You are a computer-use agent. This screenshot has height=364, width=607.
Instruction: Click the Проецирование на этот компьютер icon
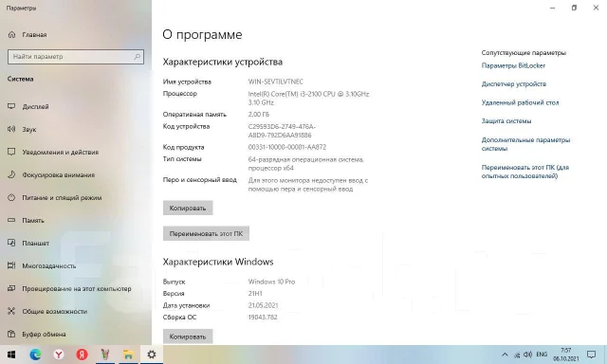tap(11, 288)
